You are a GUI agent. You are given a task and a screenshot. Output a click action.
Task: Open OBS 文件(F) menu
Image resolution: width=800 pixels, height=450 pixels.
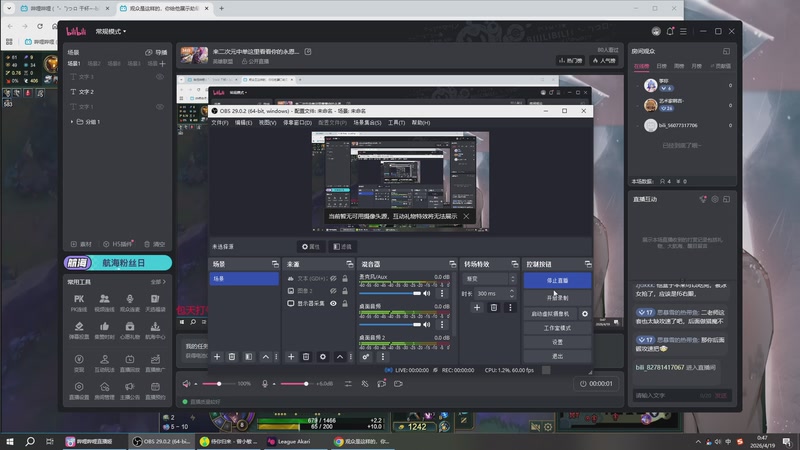(220, 122)
